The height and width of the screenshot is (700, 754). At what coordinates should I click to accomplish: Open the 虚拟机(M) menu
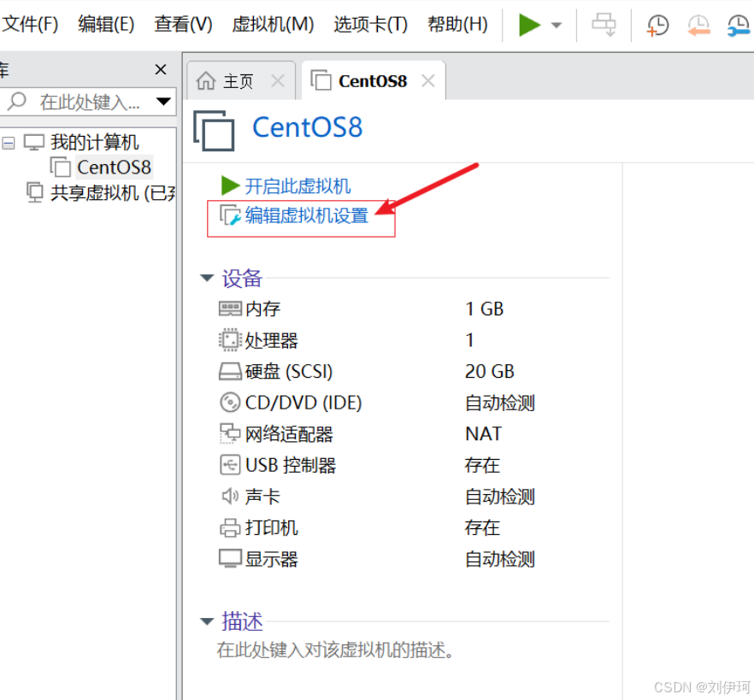pos(273,24)
